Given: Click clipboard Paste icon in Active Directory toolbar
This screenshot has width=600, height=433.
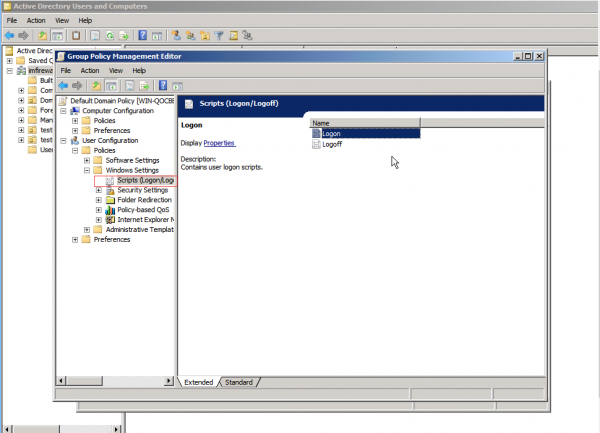Looking at the screenshot, I should tap(76, 36).
